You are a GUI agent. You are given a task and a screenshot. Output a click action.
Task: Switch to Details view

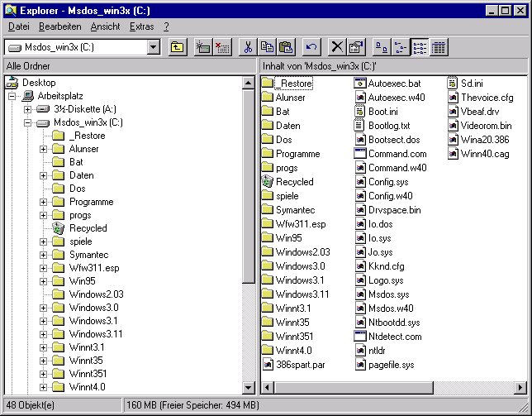439,47
